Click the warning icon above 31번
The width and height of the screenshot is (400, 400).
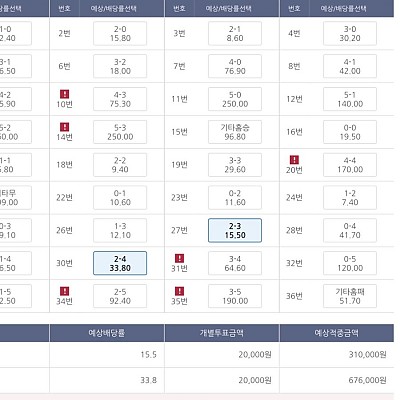179,258
